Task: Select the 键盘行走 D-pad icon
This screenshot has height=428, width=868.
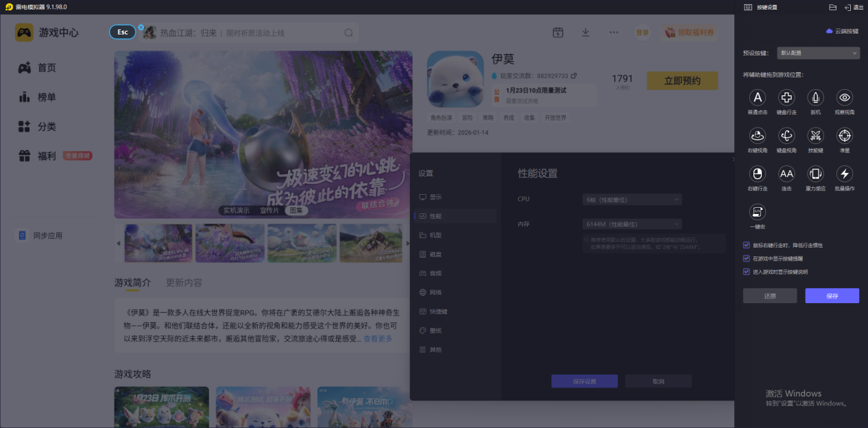Action: 786,97
